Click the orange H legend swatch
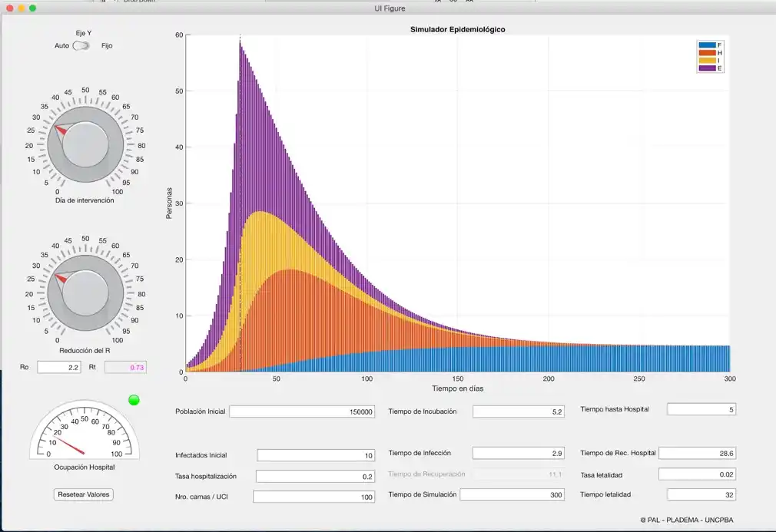Viewport: 776px width, 532px height. coord(707,52)
